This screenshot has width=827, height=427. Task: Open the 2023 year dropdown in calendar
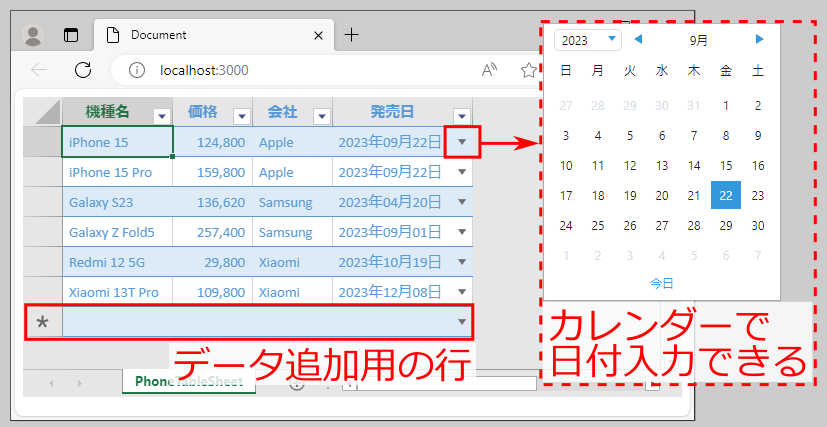(588, 40)
